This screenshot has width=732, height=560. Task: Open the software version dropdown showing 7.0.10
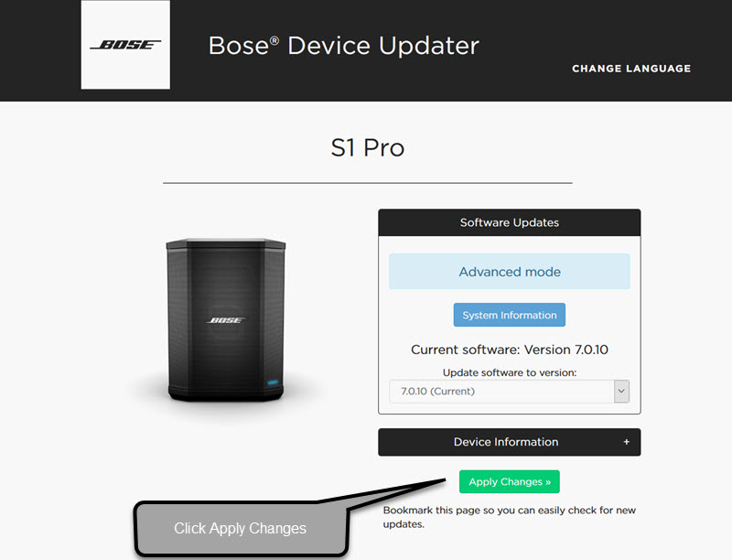tap(501, 392)
